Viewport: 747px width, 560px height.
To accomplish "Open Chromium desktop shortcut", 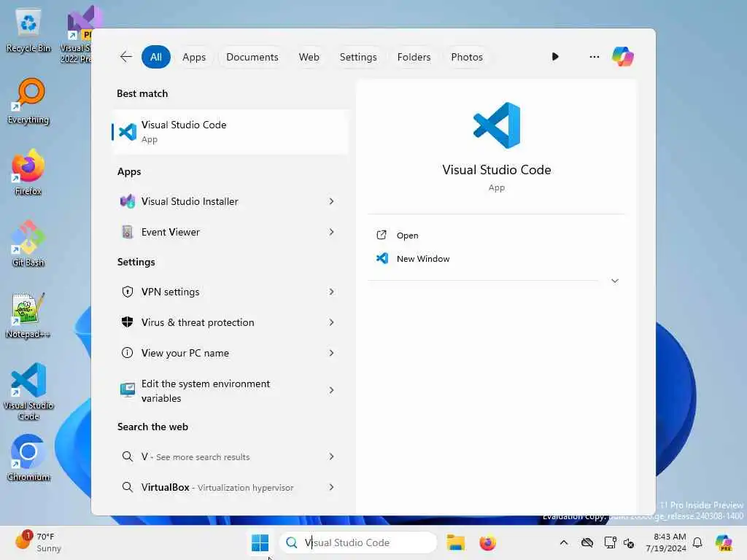I will click(x=28, y=458).
